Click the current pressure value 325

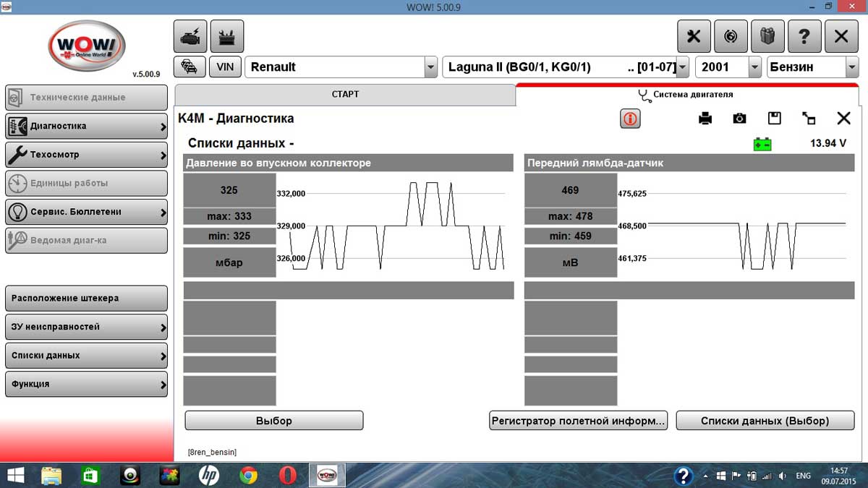(x=230, y=190)
